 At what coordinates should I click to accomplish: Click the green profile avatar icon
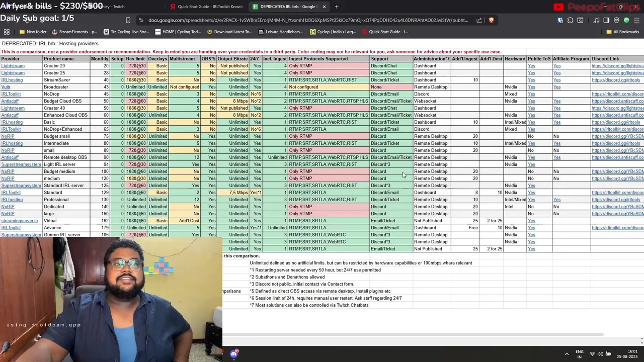coord(626,20)
